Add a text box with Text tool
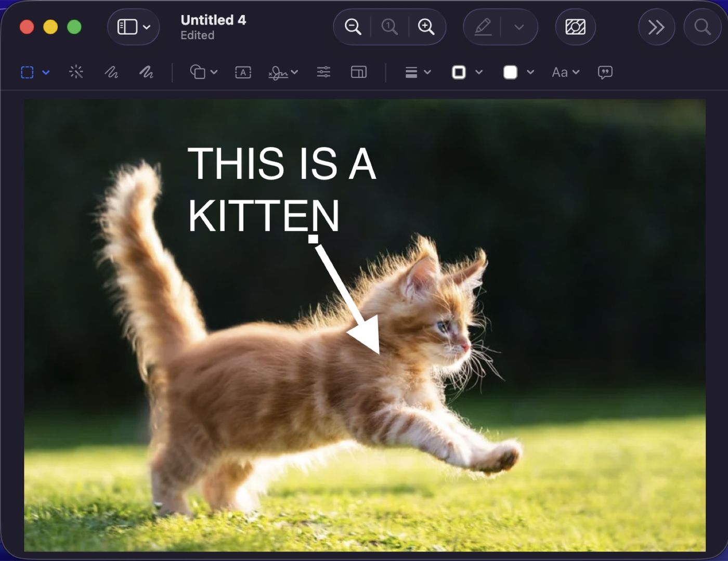 coord(243,72)
